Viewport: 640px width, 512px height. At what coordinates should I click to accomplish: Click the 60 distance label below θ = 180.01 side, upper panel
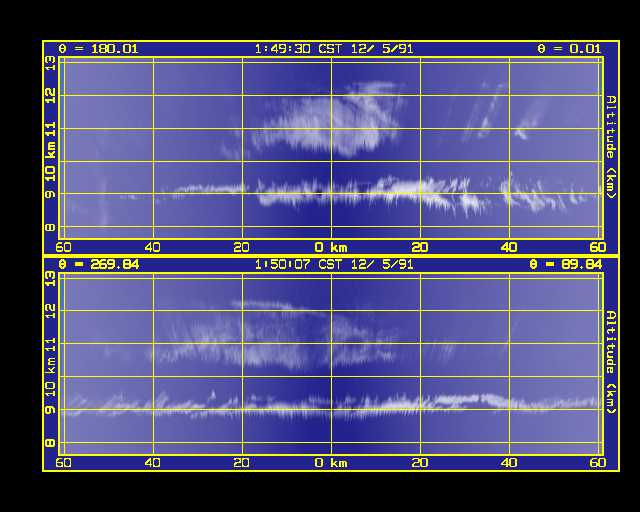click(x=63, y=247)
